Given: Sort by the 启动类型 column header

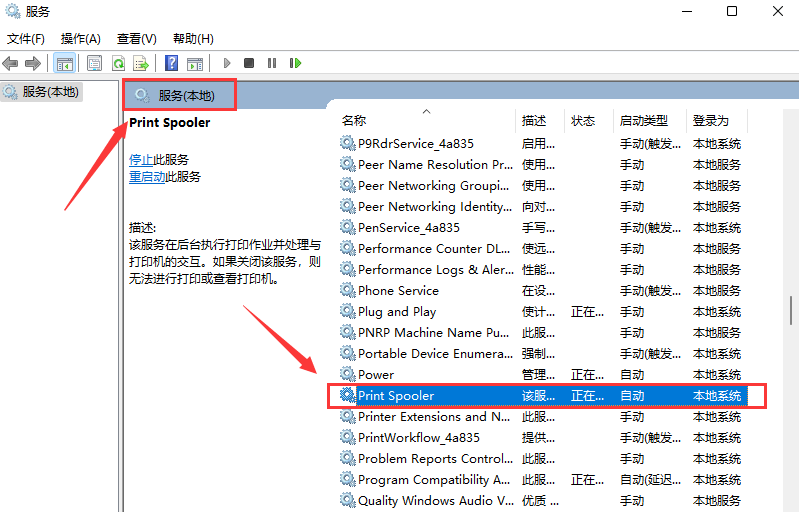Looking at the screenshot, I should [650, 121].
